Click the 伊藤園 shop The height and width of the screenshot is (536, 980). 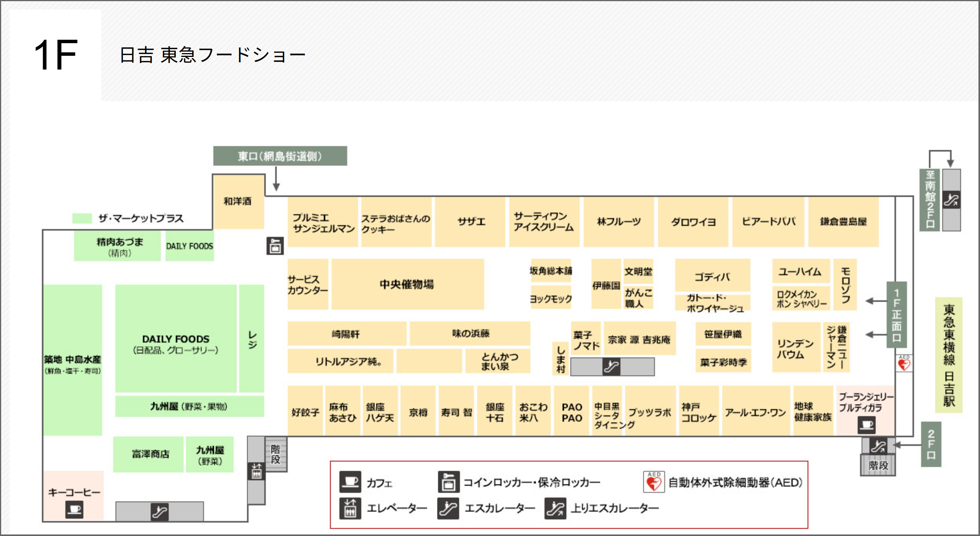click(x=606, y=284)
